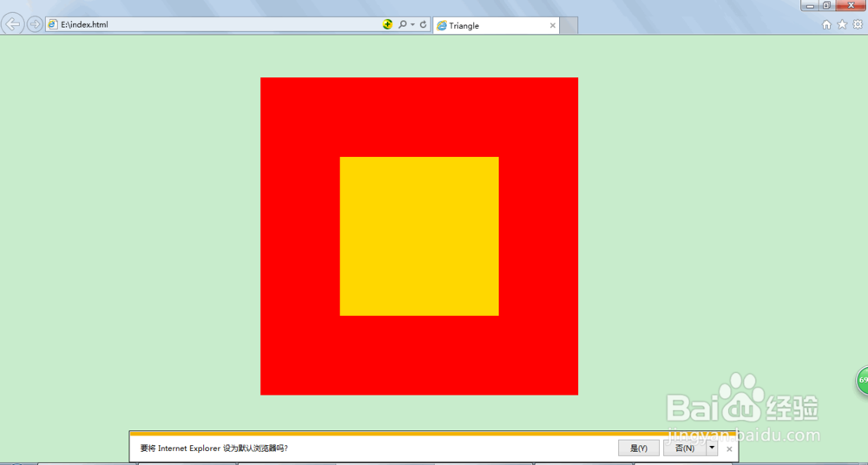Viewport: 868px width, 465px height.
Task: Click the magnifier search icon in address bar
Action: 403,24
